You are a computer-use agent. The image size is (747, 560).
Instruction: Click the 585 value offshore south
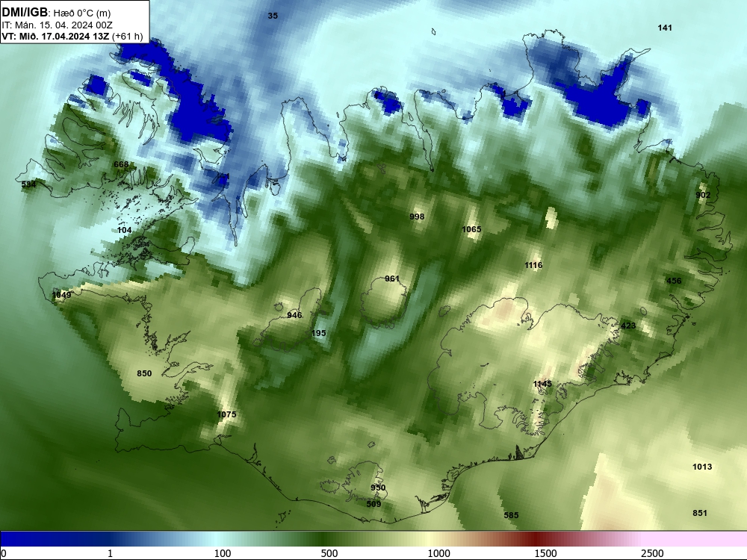pos(511,515)
